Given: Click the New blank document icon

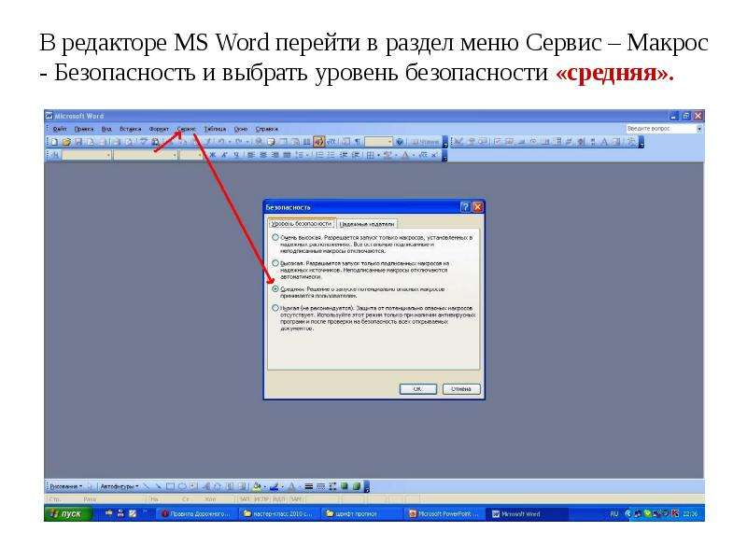Looking at the screenshot, I should (x=54, y=142).
